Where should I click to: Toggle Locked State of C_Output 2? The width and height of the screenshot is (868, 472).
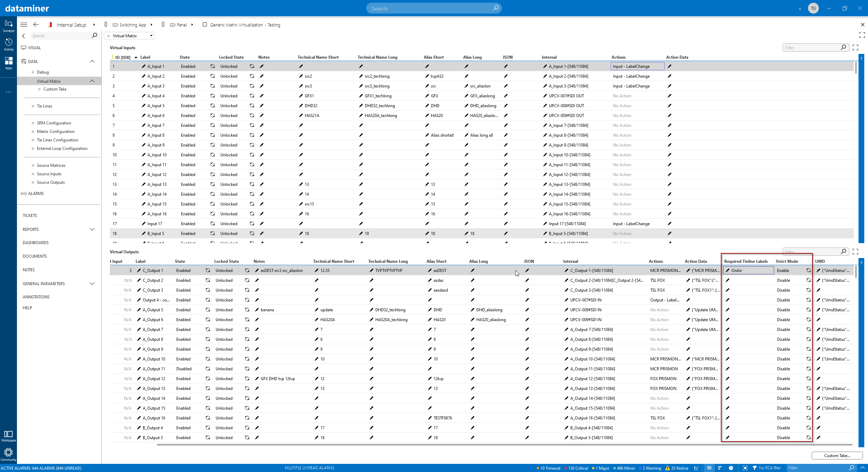pos(247,280)
